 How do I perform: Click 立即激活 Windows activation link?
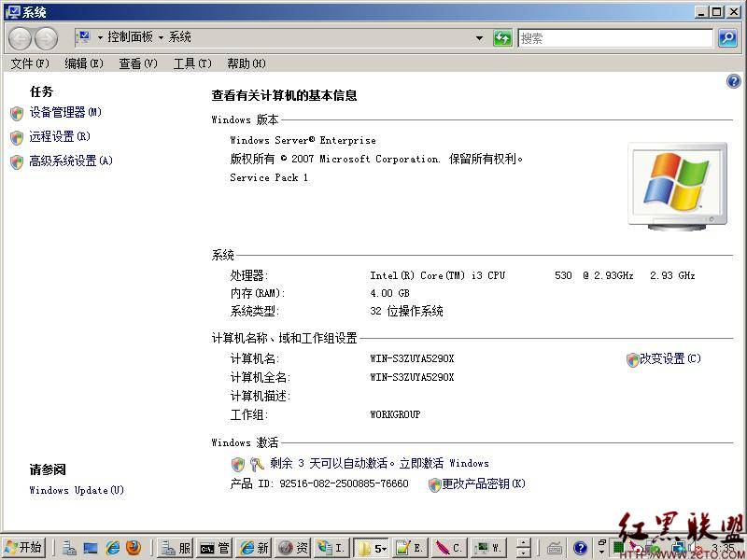coord(444,463)
